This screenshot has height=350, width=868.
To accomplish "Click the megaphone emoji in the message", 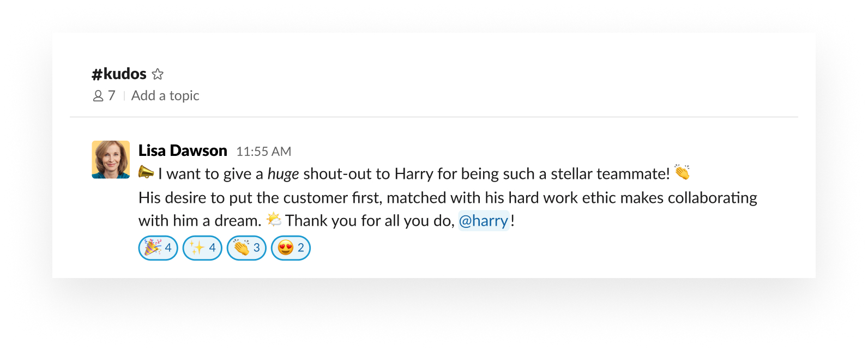I will click(x=146, y=173).
